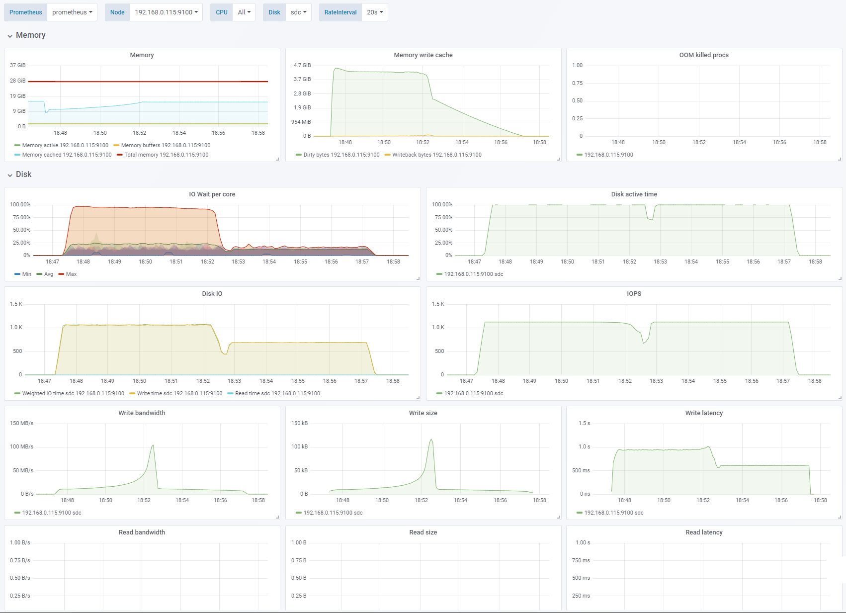This screenshot has width=846, height=616.
Task: Open the Disk sdc dropdown
Action: pyautogui.click(x=298, y=12)
